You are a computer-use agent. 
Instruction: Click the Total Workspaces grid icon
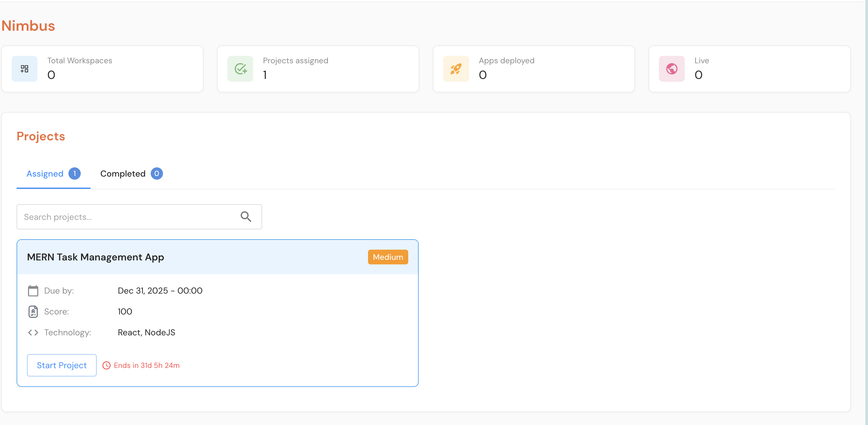point(24,68)
